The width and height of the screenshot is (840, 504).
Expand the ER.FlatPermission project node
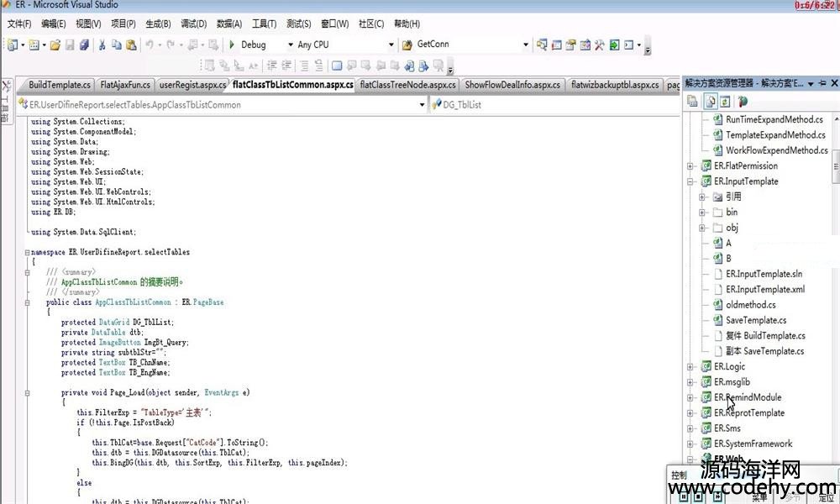[x=690, y=165]
